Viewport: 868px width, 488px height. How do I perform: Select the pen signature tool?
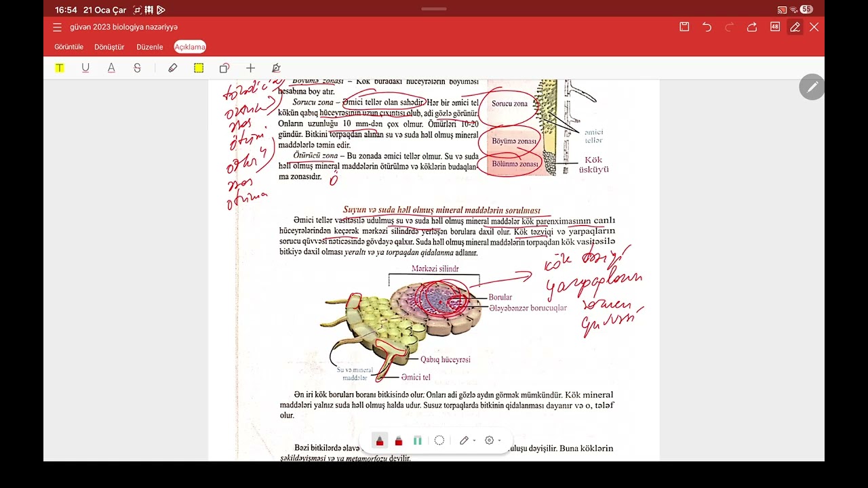pyautogui.click(x=276, y=68)
